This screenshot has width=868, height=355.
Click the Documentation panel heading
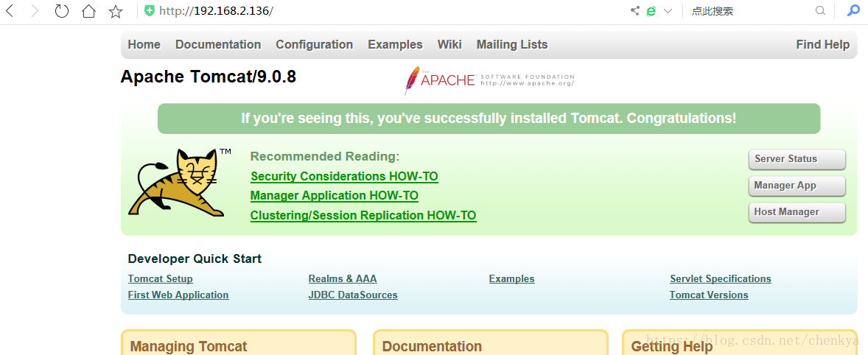pyautogui.click(x=432, y=347)
